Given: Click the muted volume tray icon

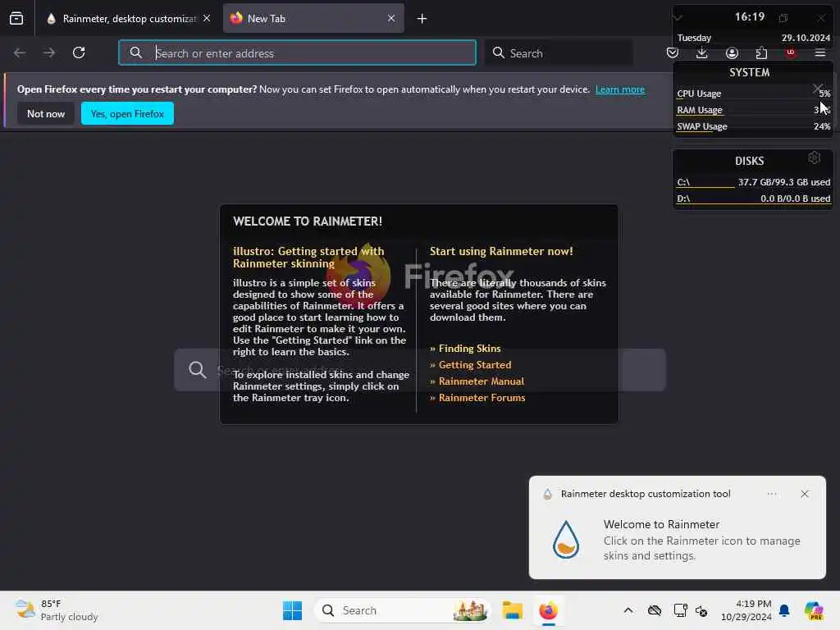Looking at the screenshot, I should pyautogui.click(x=702, y=610).
